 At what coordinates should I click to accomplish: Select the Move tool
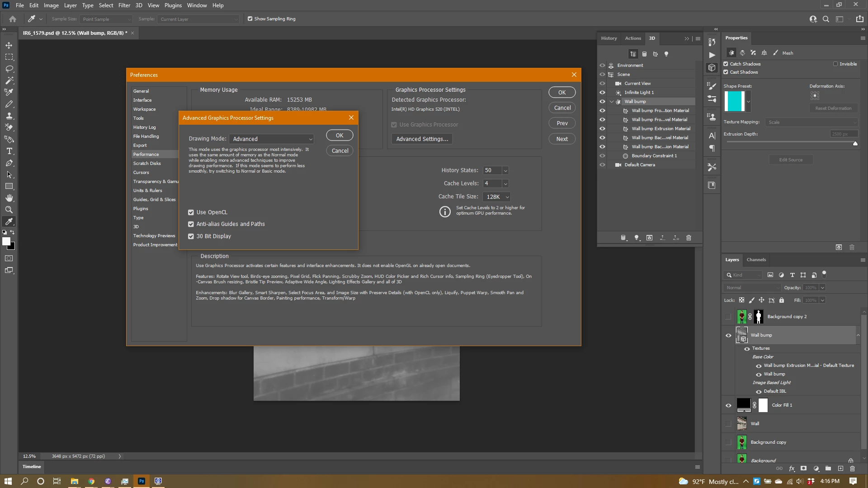point(9,45)
